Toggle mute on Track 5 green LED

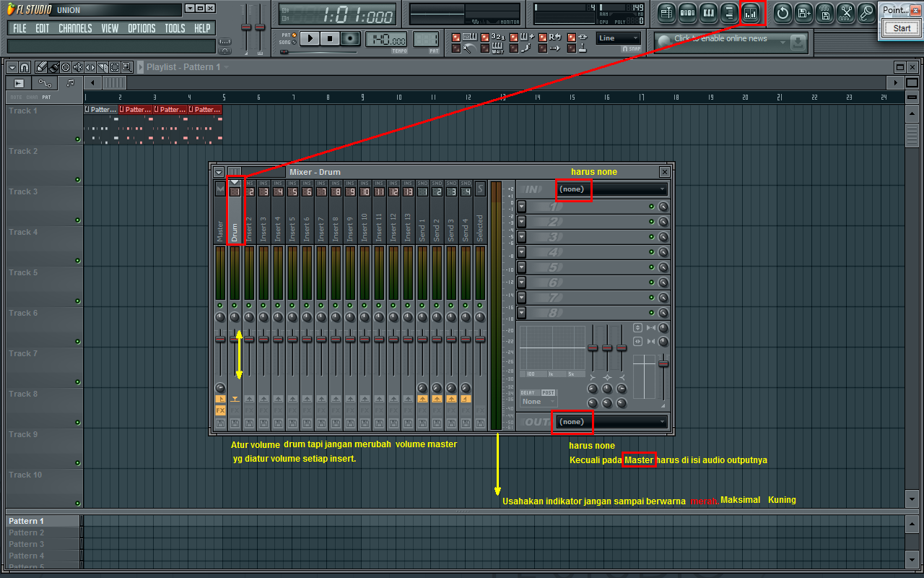coord(77,301)
